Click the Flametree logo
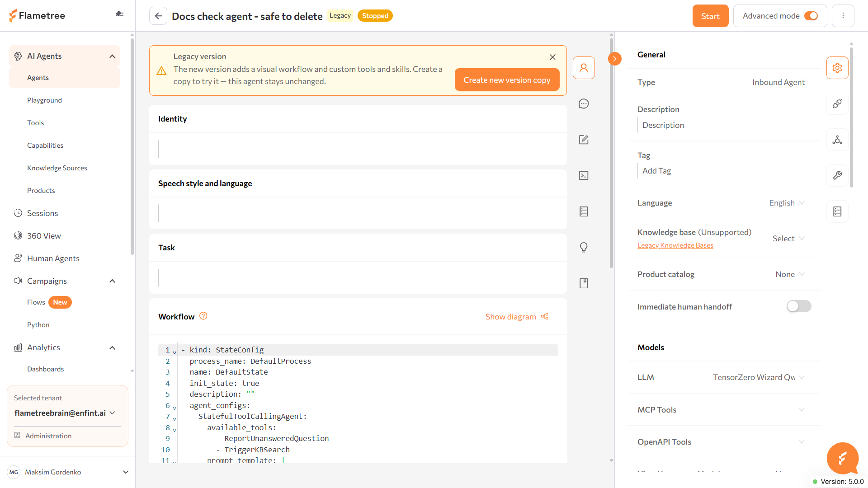The width and height of the screenshot is (868, 488). tap(37, 16)
